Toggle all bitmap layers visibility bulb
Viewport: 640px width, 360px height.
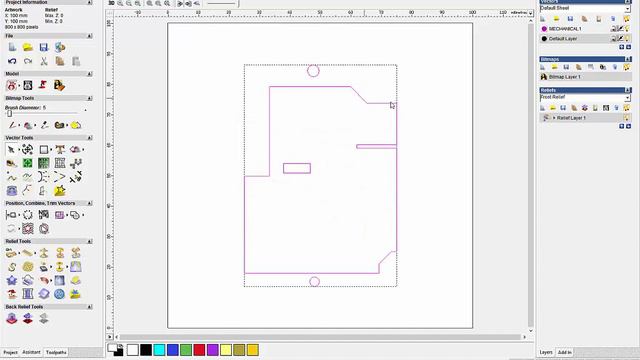point(627,67)
